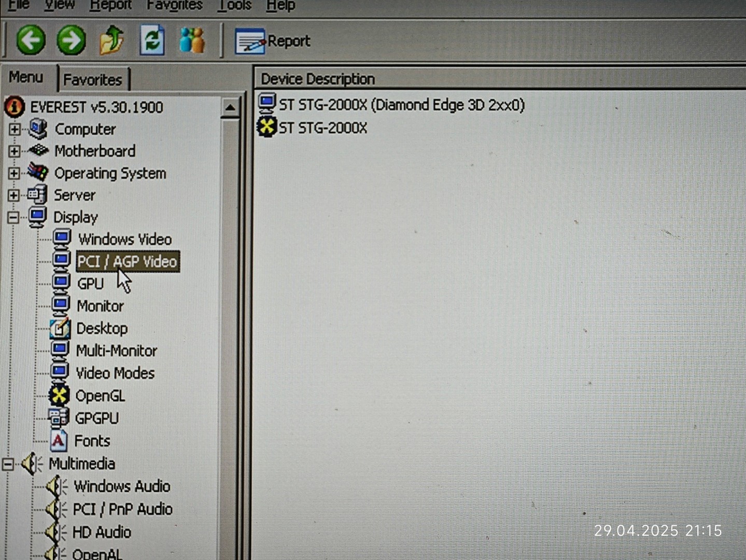This screenshot has width=746, height=560.
Task: Select the PCI / AGP Video tree item
Action: pos(128,261)
